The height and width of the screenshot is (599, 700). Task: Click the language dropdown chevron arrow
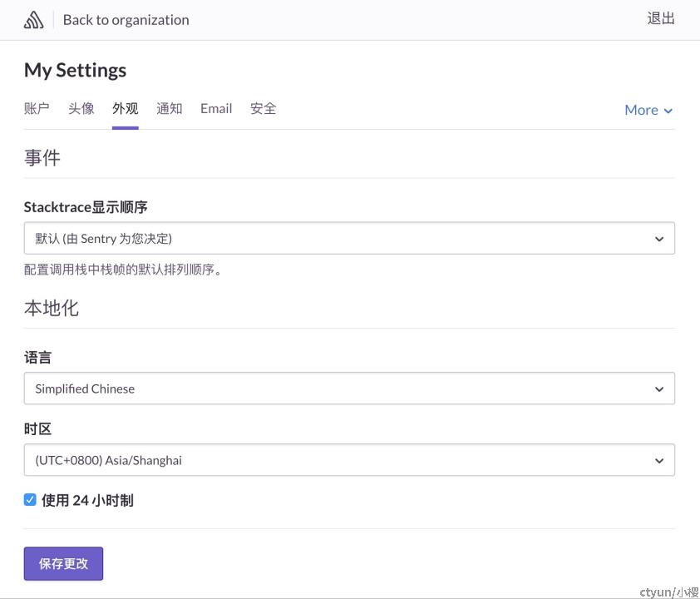pyautogui.click(x=659, y=389)
